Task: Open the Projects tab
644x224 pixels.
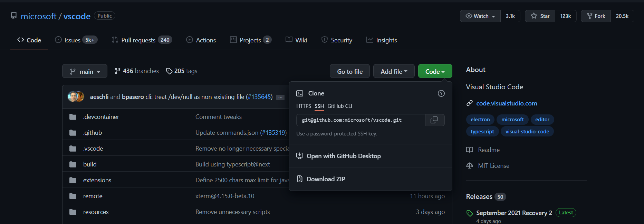Action: (x=251, y=40)
